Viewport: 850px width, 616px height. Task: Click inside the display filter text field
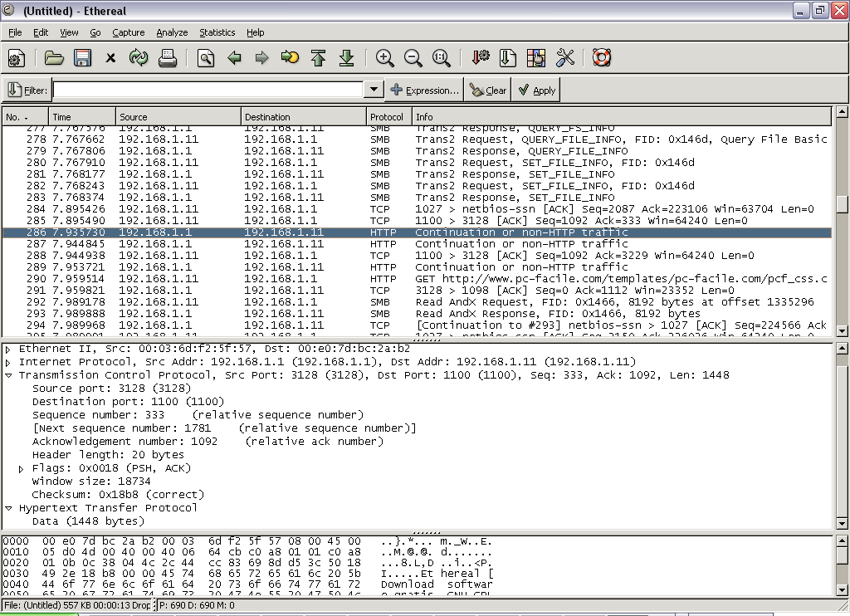click(208, 90)
